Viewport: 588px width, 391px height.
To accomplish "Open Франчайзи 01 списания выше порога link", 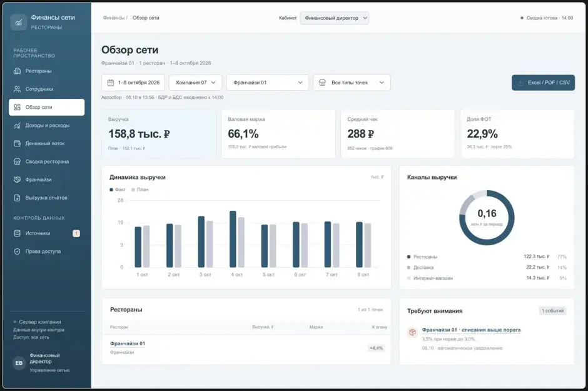I will [x=471, y=330].
